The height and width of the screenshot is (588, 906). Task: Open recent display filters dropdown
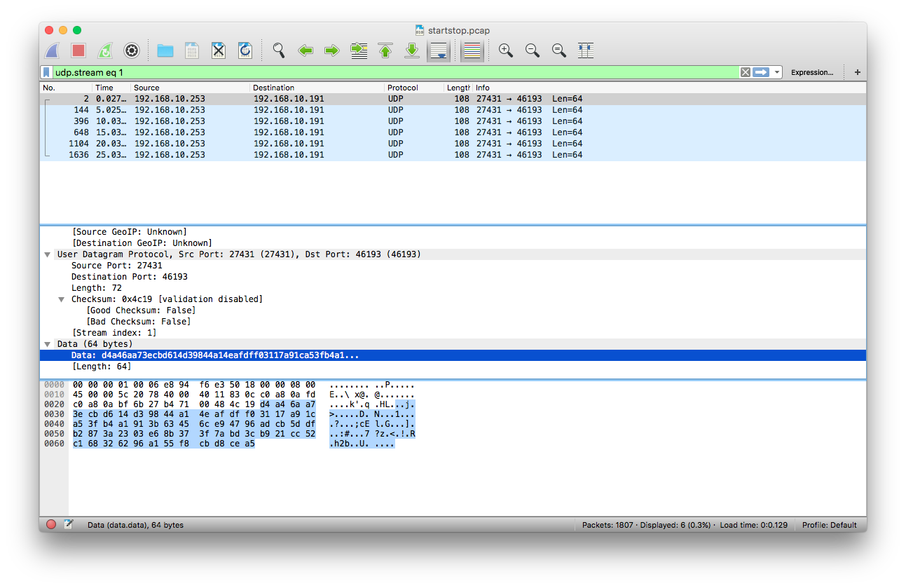click(777, 72)
